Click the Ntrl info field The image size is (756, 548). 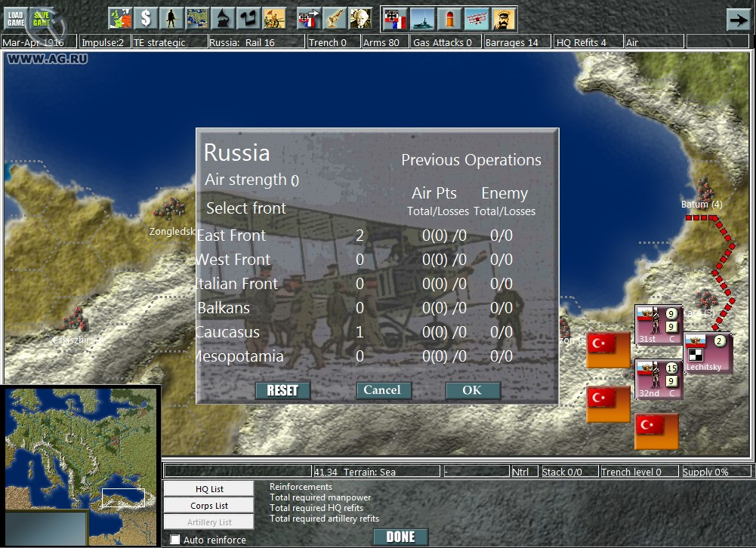pyautogui.click(x=525, y=471)
